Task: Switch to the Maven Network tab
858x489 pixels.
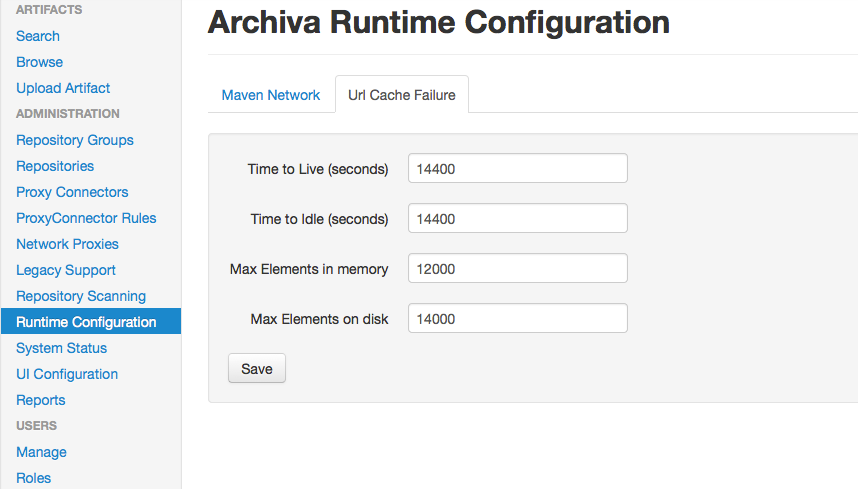Action: tap(270, 95)
